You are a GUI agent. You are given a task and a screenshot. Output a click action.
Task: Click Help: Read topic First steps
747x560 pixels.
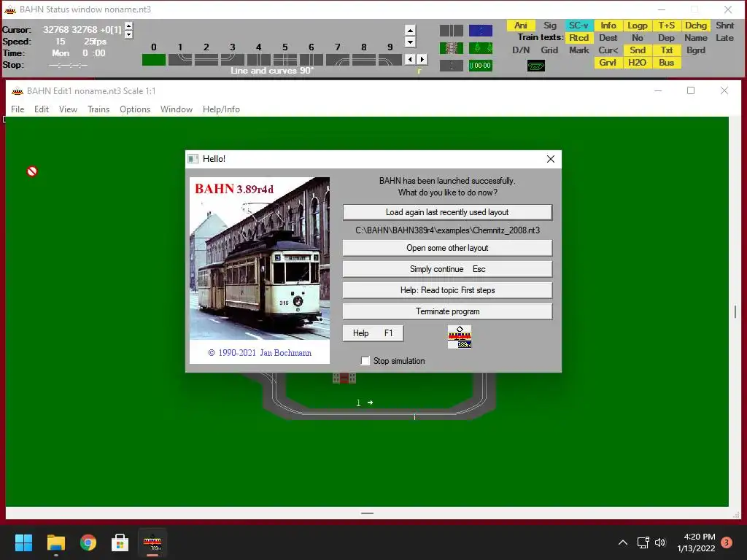coord(447,290)
